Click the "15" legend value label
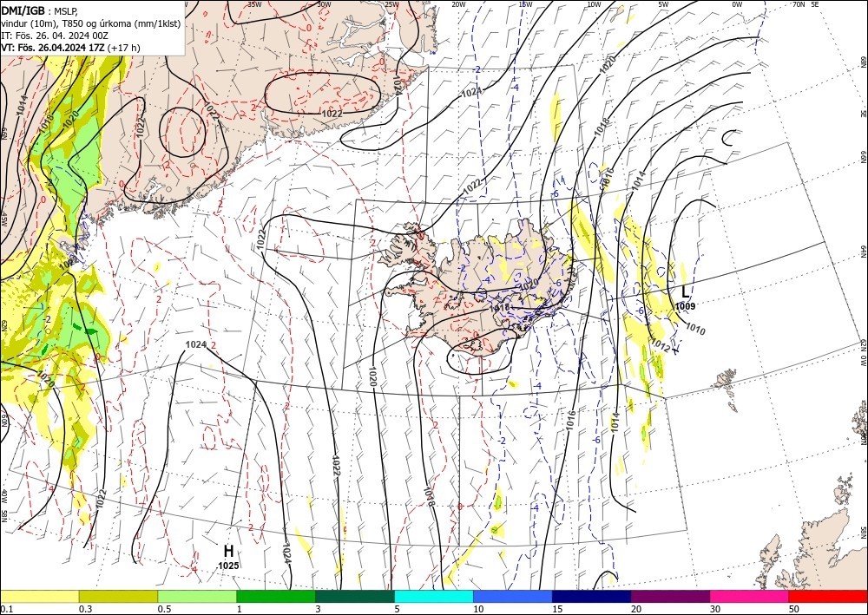 557,609
